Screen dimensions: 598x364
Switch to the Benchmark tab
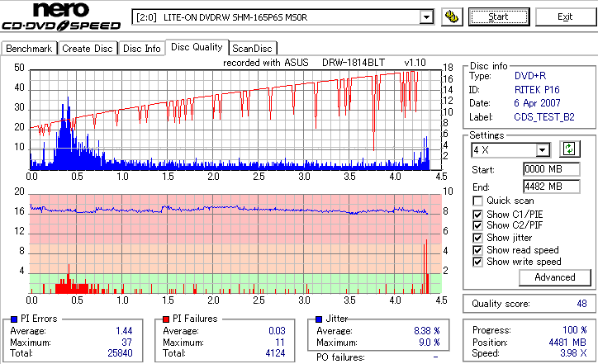(x=29, y=49)
